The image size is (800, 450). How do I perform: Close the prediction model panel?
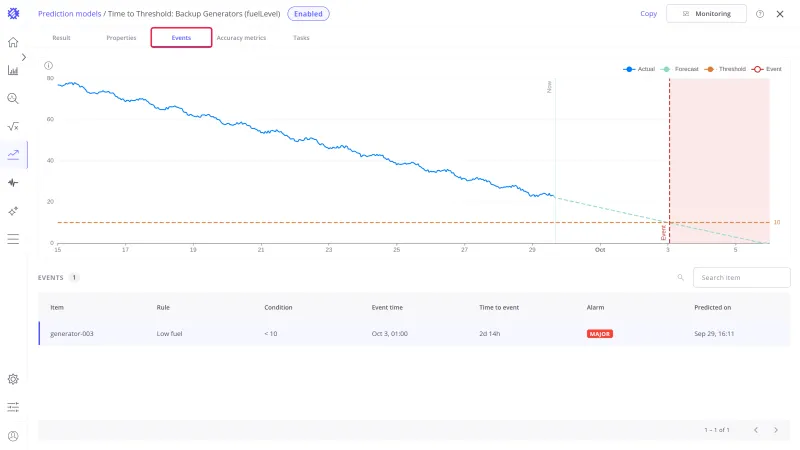coord(780,14)
